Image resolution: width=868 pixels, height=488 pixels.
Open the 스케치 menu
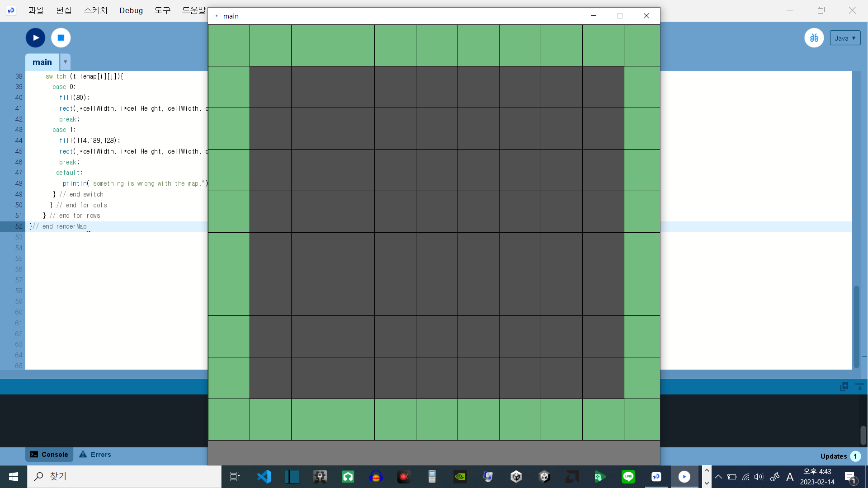(x=95, y=10)
